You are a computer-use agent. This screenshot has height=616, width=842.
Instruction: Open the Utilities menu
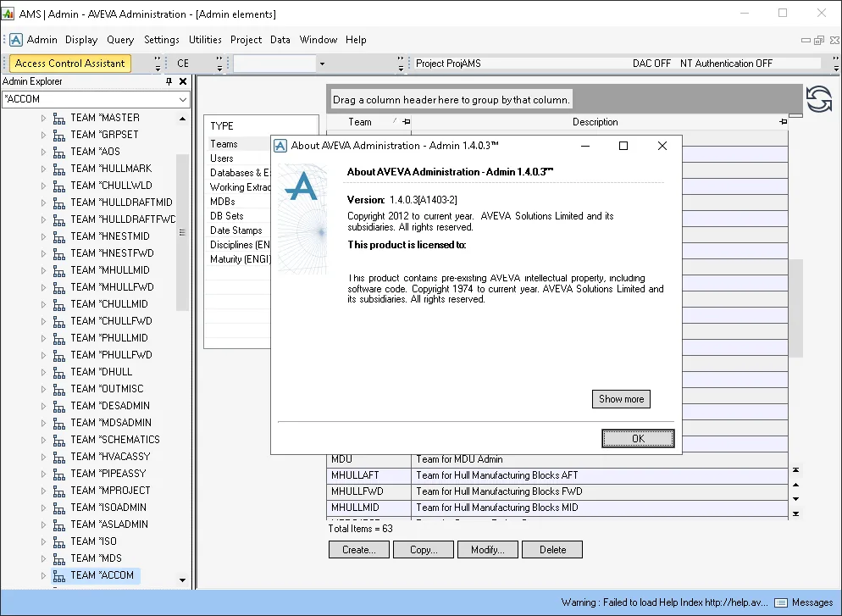(x=205, y=40)
